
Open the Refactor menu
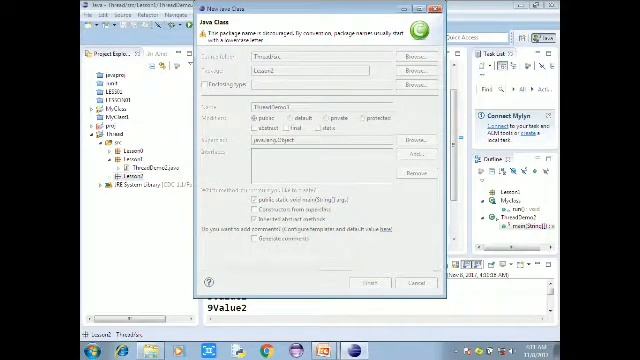pyautogui.click(x=147, y=15)
